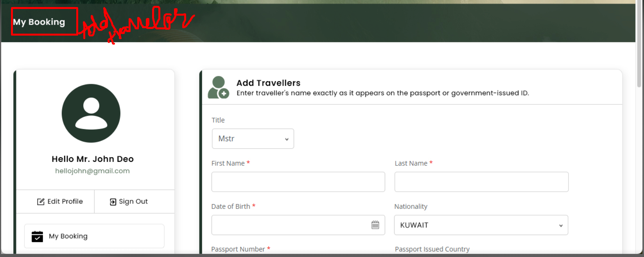Image resolution: width=644 pixels, height=257 pixels.
Task: Open the Title dropdown showing Mstr
Action: [x=253, y=139]
